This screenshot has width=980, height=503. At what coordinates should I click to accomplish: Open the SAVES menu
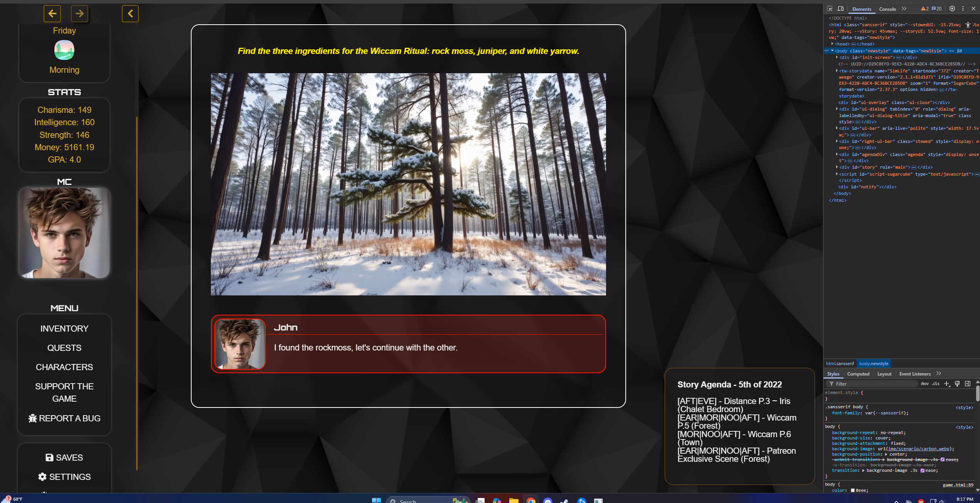(x=64, y=458)
